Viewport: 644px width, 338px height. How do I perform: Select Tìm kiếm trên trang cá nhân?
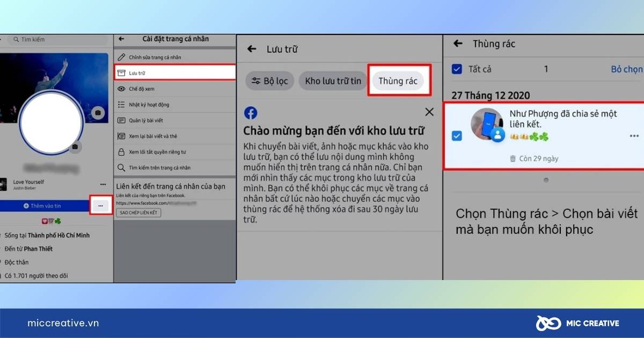pyautogui.click(x=174, y=167)
